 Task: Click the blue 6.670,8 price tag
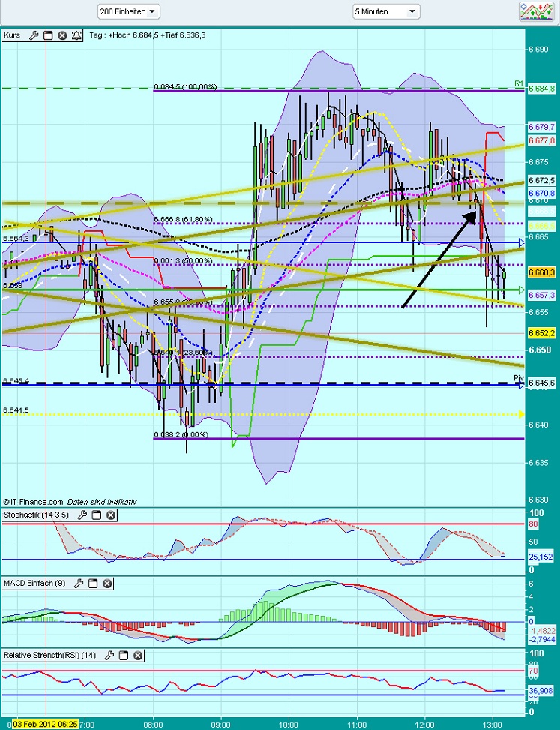(x=541, y=193)
